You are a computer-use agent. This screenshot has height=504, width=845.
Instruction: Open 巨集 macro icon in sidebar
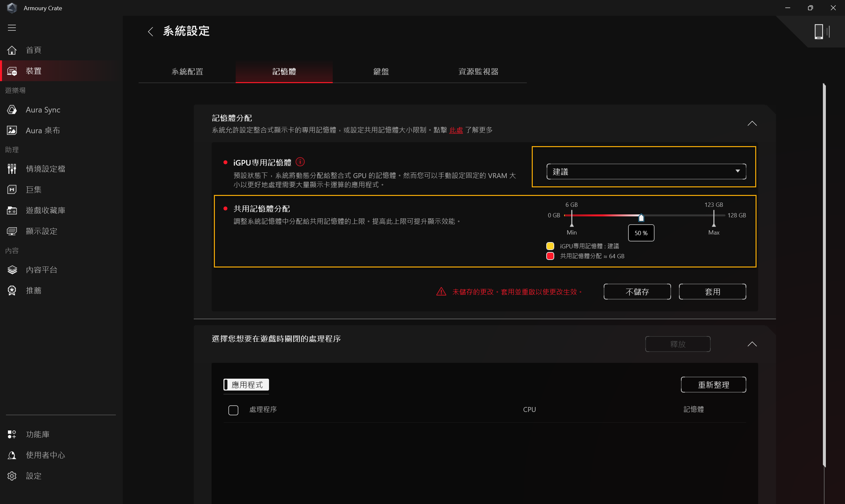click(12, 190)
